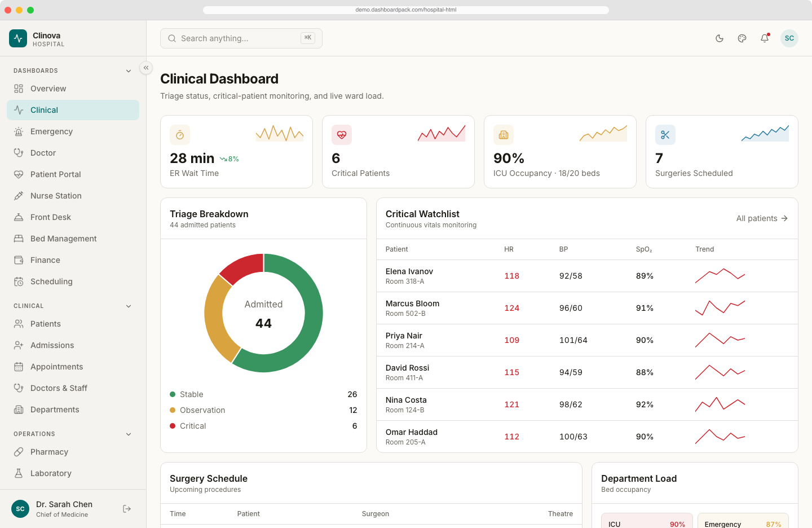Open notifications bell icon
812x528 pixels.
(765, 38)
